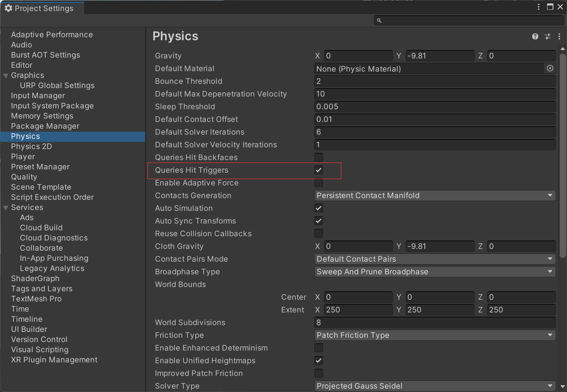567x392 pixels.
Task: Click the Project Settings gear icon
Action: pyautogui.click(x=8, y=8)
